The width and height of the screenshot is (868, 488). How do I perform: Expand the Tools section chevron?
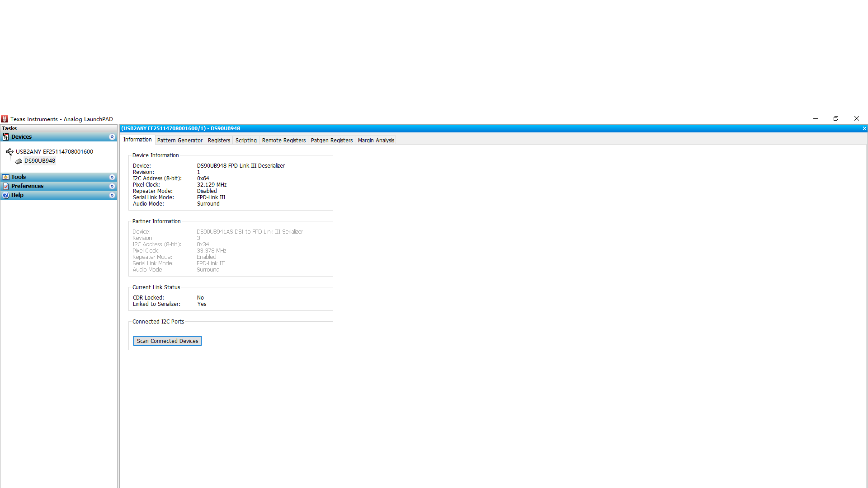point(112,177)
